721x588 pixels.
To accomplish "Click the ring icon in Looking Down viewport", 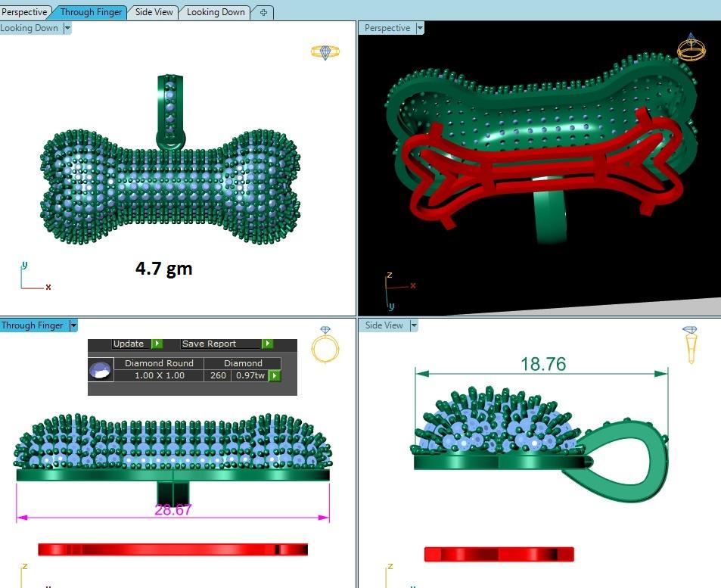I will tap(325, 51).
